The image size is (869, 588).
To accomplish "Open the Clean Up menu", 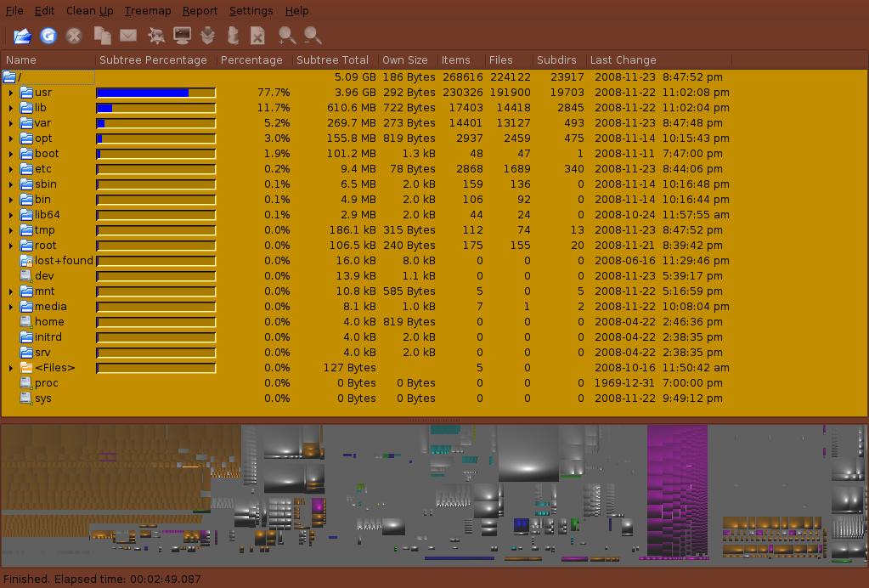I will [89, 11].
